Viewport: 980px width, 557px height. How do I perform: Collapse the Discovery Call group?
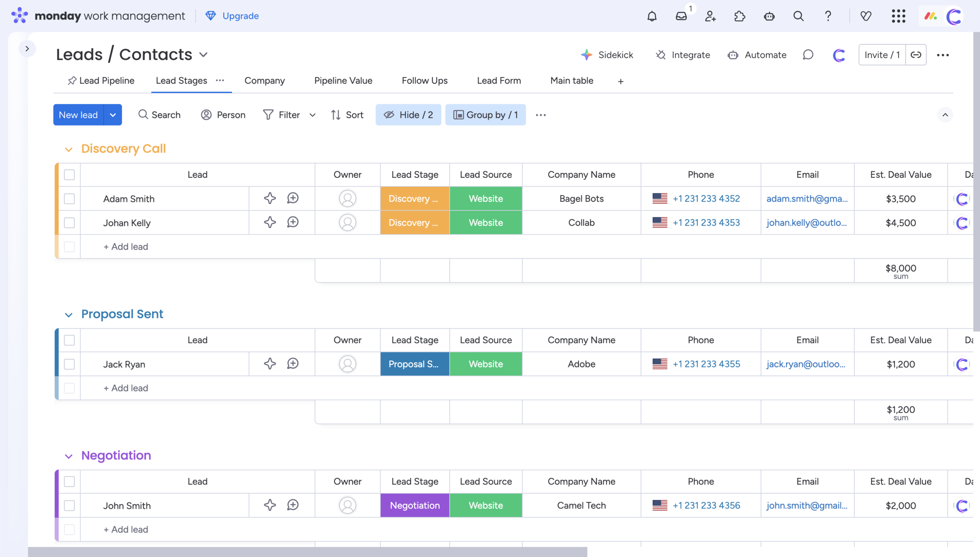69,149
